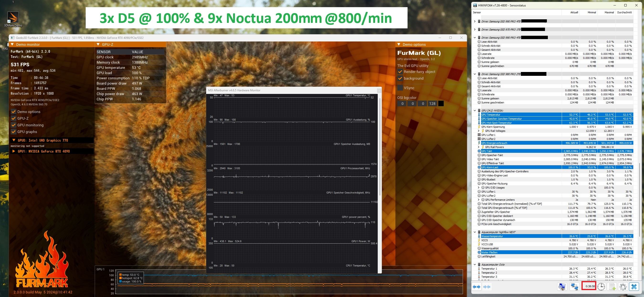Uncheck GPU monitoring checkbox
644x297 pixels.
(x=13, y=125)
